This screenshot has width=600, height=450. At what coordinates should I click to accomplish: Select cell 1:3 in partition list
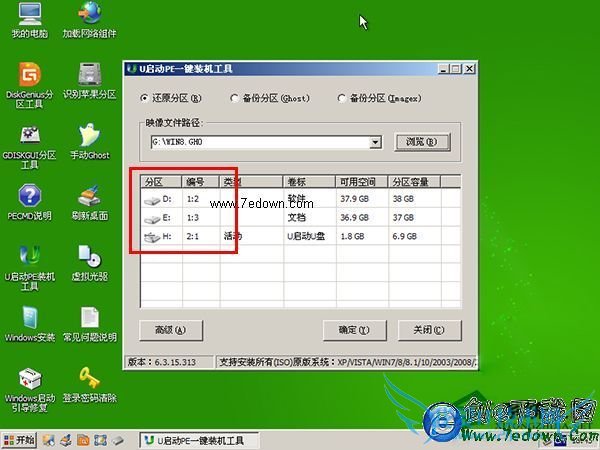point(193,217)
